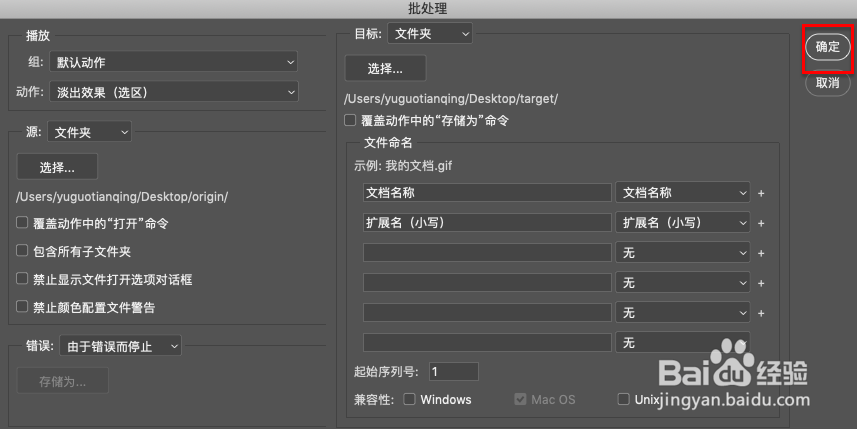Click the plus sign after the third naming row

[761, 254]
